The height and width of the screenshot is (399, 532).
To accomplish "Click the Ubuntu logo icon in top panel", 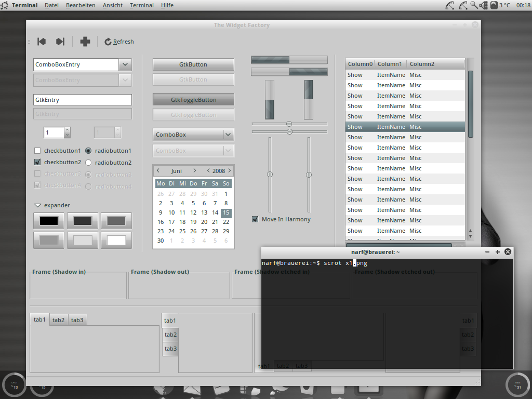I will [x=4, y=5].
